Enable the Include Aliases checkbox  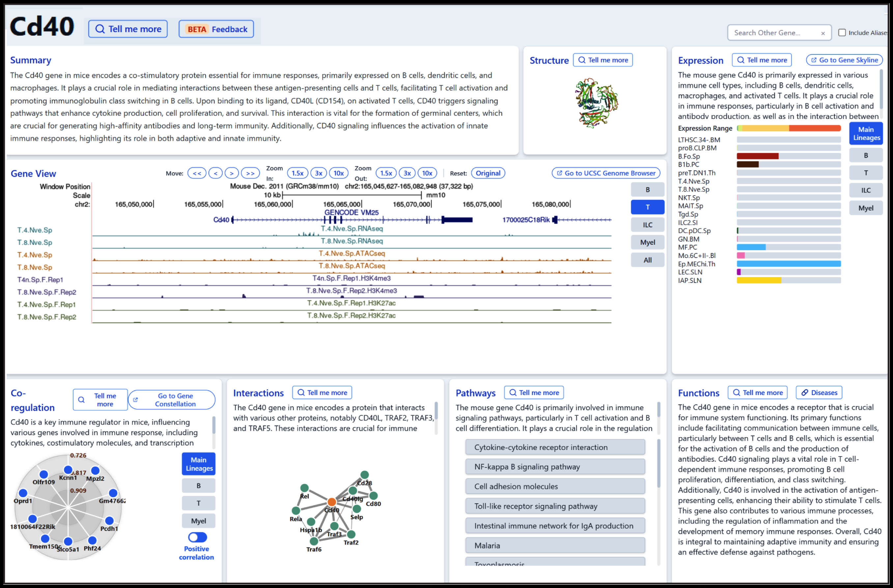[x=842, y=33]
